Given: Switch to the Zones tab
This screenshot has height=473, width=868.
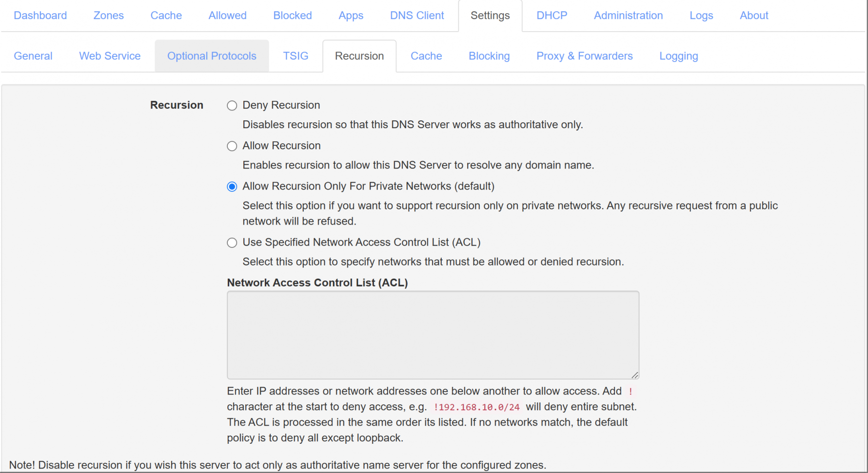Looking at the screenshot, I should pyautogui.click(x=108, y=15).
